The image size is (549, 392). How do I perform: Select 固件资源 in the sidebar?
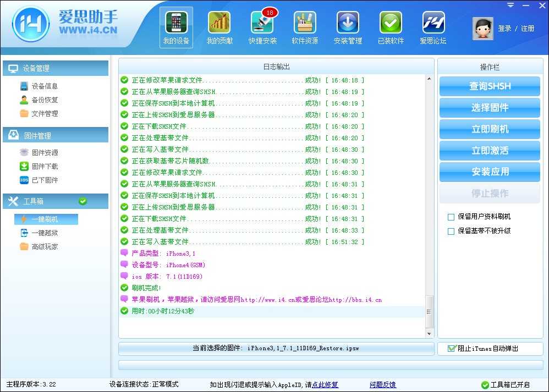(39, 153)
